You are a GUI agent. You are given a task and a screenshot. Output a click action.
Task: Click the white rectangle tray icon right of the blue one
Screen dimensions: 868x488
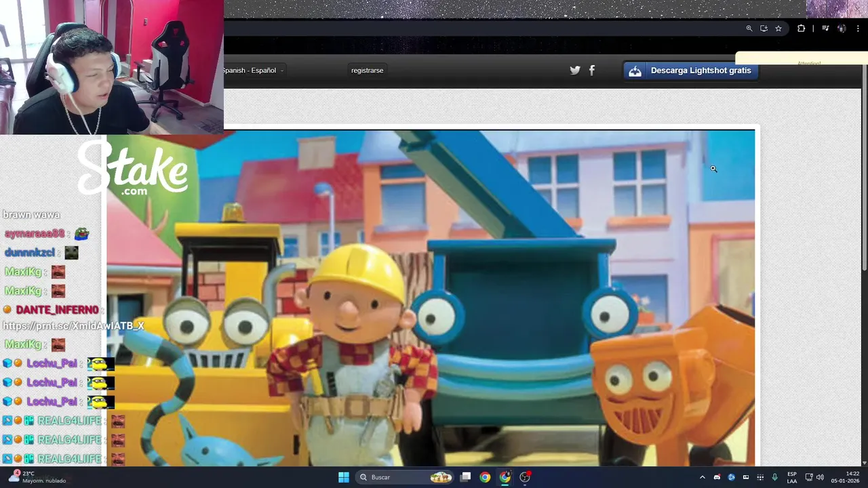tap(746, 477)
